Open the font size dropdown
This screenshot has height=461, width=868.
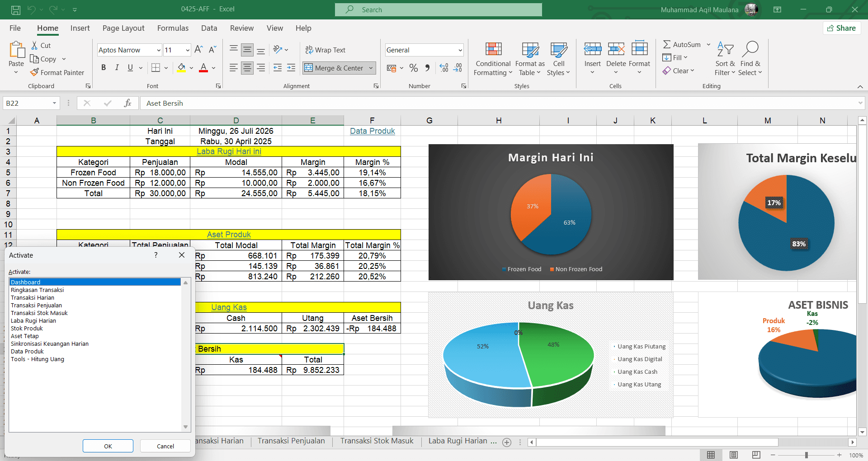tap(188, 50)
